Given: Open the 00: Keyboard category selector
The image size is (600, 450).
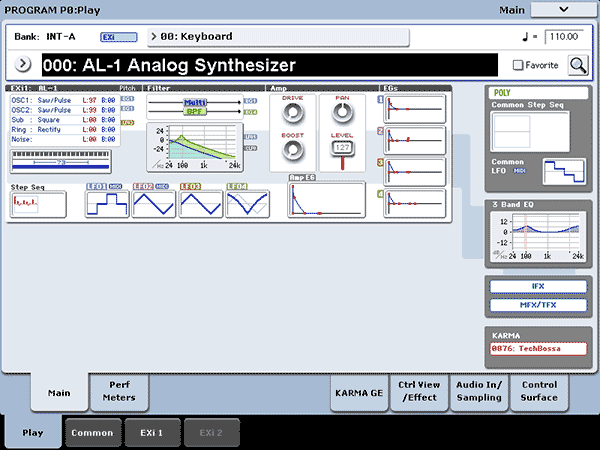Looking at the screenshot, I should 279,37.
